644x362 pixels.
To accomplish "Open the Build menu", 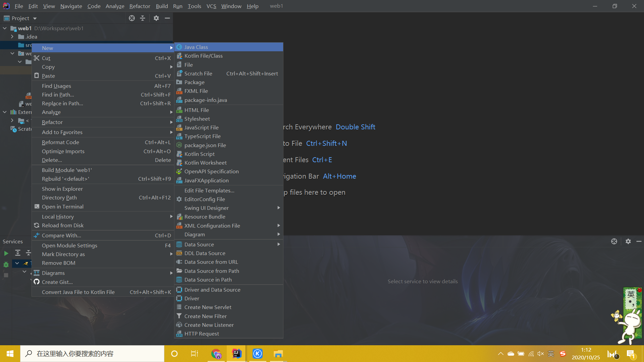I will (162, 6).
